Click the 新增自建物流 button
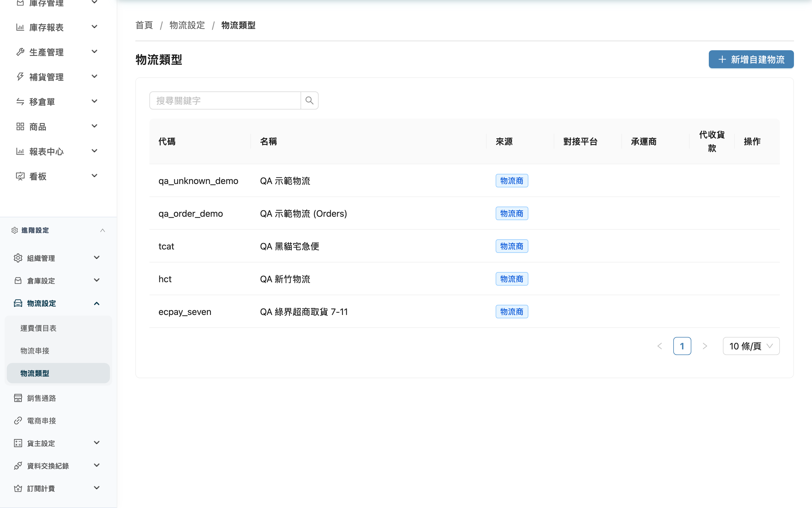Image resolution: width=812 pixels, height=508 pixels. click(751, 60)
